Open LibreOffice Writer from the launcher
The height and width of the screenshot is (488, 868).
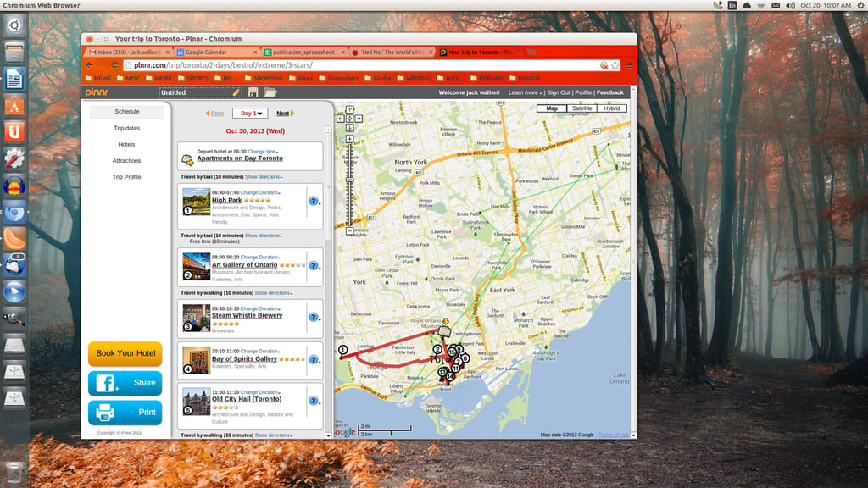(x=14, y=79)
